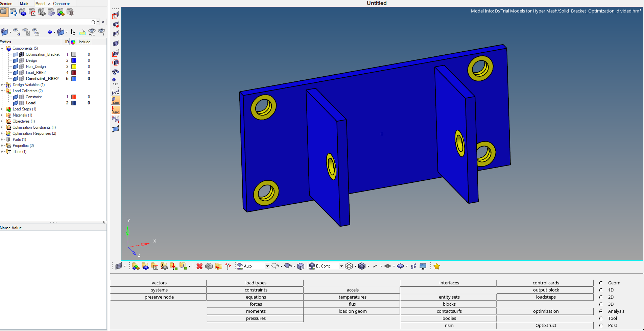
Task: Select the Post radio button
Action: tap(601, 325)
